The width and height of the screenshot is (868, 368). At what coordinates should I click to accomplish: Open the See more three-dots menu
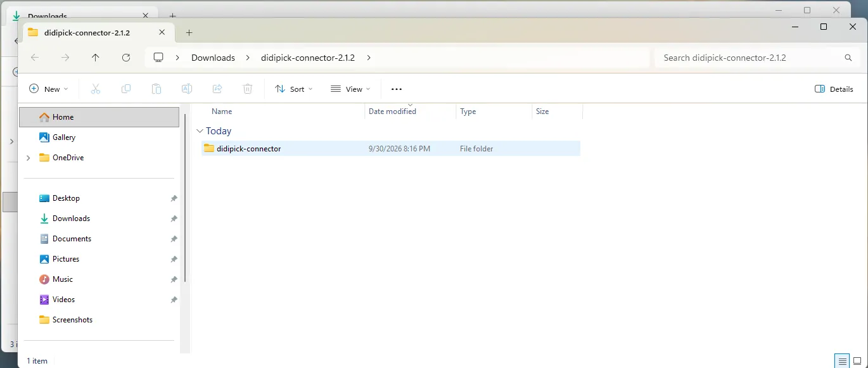(397, 89)
